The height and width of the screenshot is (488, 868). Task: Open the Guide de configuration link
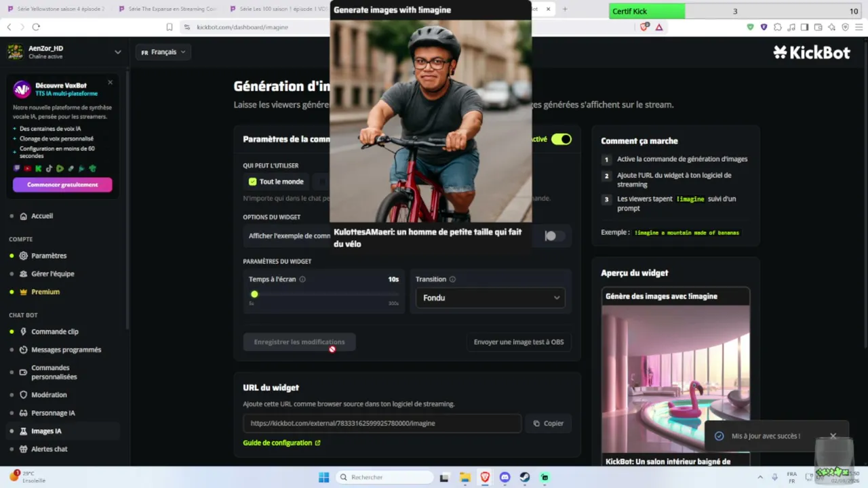[x=281, y=443]
